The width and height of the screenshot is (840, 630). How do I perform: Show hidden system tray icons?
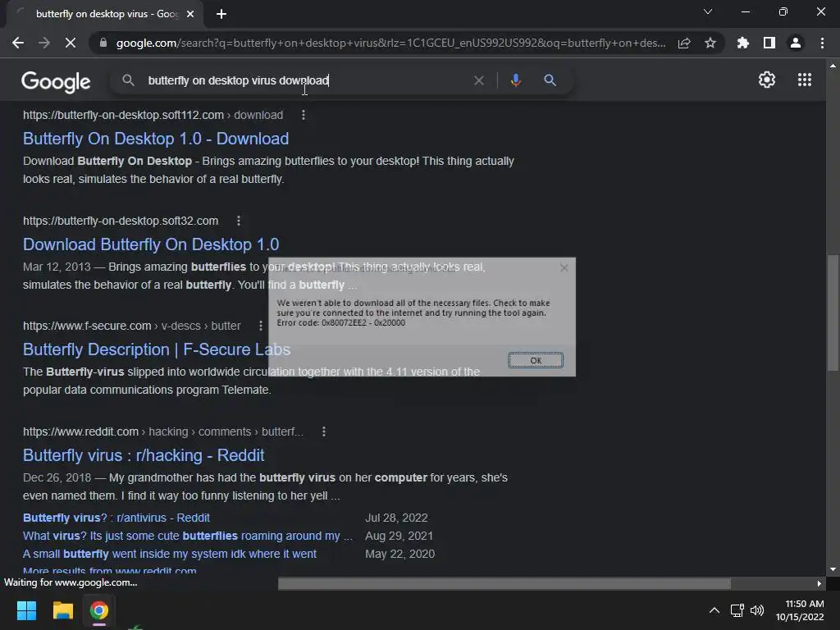(x=714, y=610)
